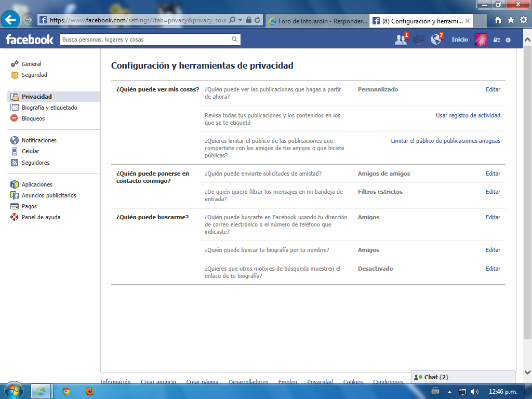The width and height of the screenshot is (532, 399).
Task: Show hidden tray icons arrow
Action: click(x=449, y=392)
